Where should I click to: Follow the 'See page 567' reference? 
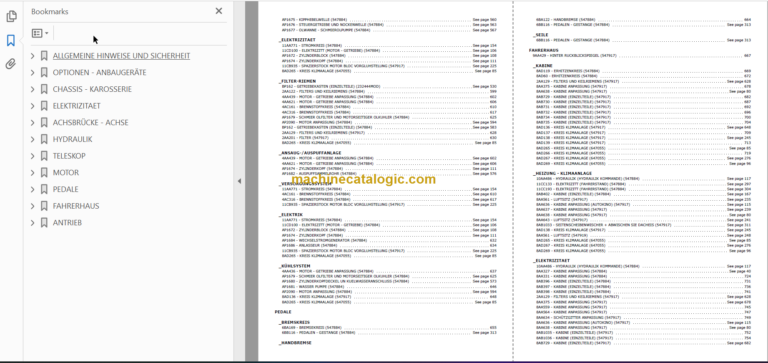point(484,30)
